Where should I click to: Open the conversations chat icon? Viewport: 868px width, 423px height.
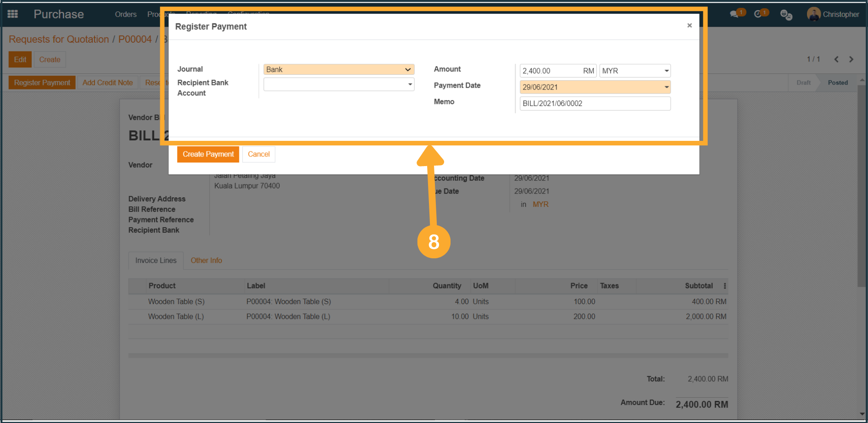[x=734, y=14]
